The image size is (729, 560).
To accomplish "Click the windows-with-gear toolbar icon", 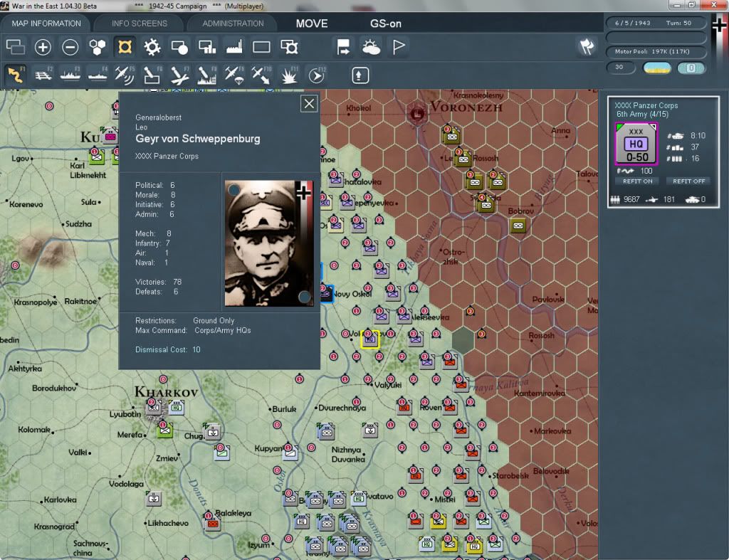I will tap(289, 47).
